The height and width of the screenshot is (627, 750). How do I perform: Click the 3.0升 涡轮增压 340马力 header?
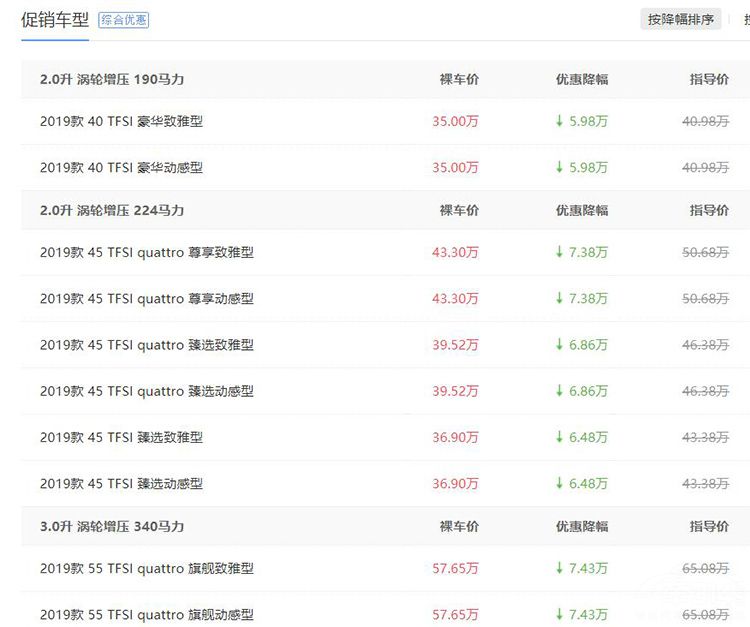tap(112, 527)
